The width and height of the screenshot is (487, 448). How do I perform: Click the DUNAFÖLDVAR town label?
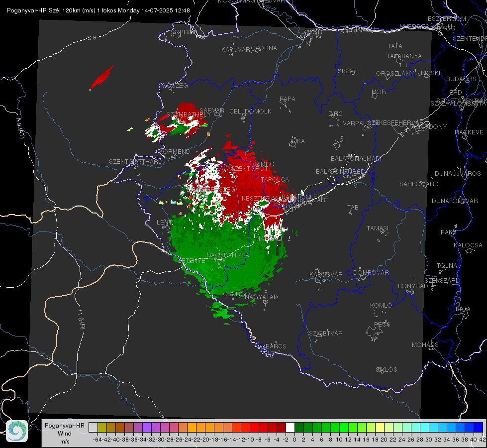click(x=455, y=201)
